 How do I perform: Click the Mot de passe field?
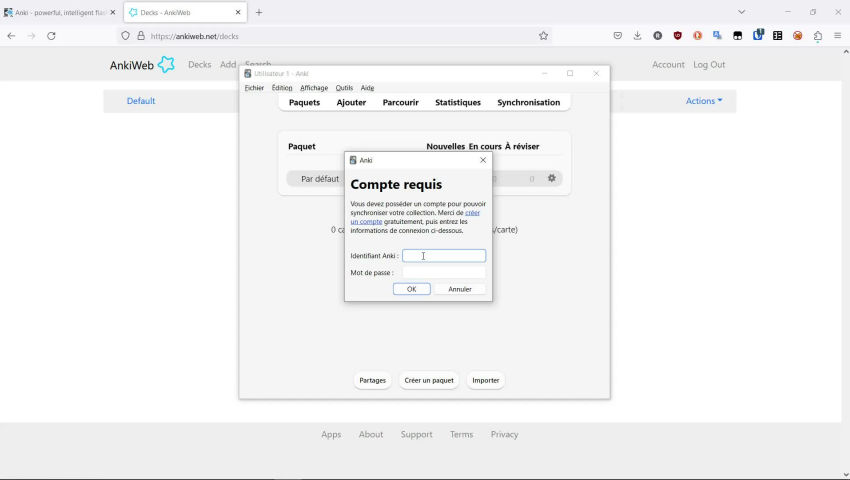pos(444,272)
